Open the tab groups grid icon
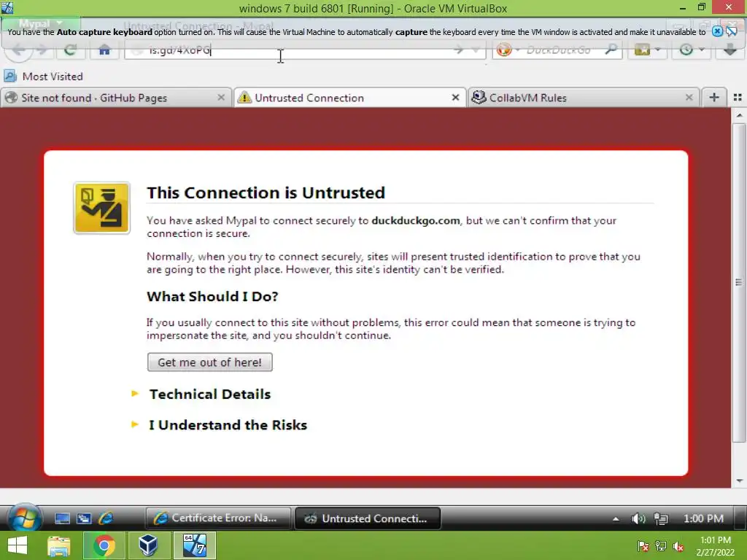The width and height of the screenshot is (747, 560). coord(738,98)
